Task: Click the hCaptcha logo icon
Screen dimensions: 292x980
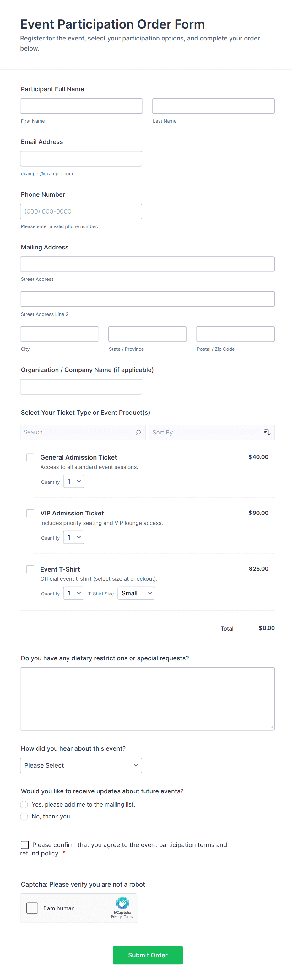Action: 122,903
